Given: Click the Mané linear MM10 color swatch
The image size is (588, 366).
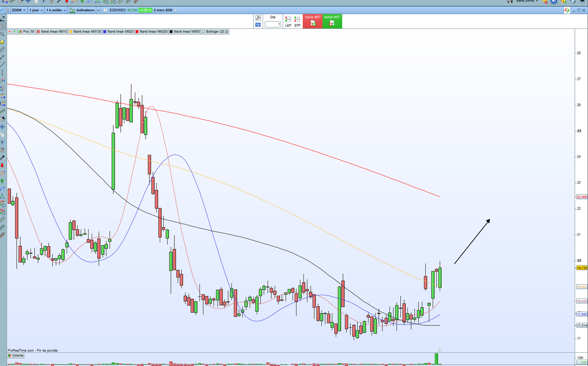Looking at the screenshot, I should point(38,31).
